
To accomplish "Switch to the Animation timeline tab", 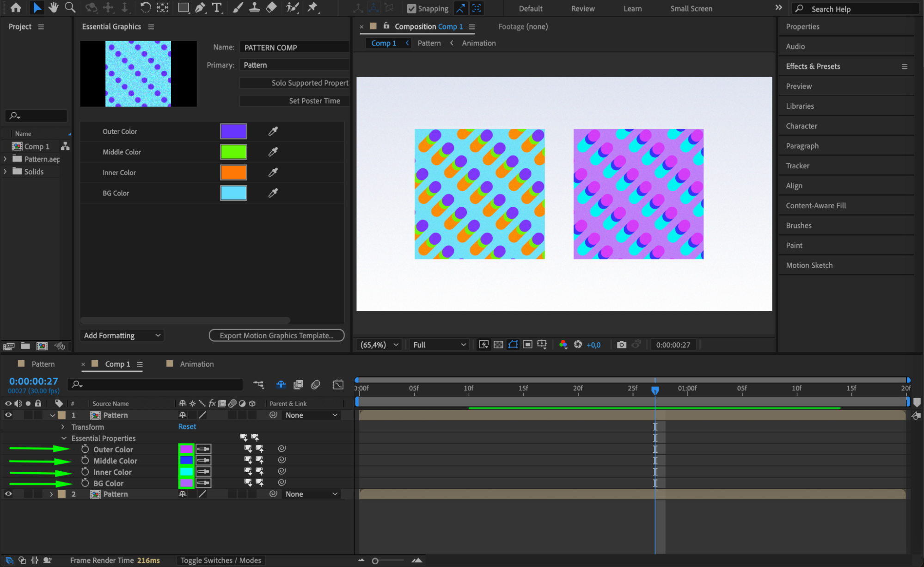I will (x=196, y=364).
